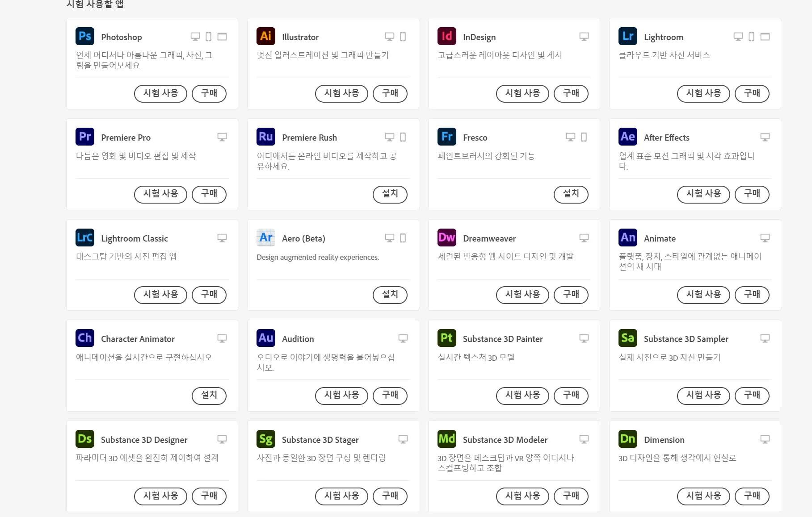The width and height of the screenshot is (812, 517).
Task: Start Substance 3D Designer trial (시험 사용)
Action: (x=160, y=496)
